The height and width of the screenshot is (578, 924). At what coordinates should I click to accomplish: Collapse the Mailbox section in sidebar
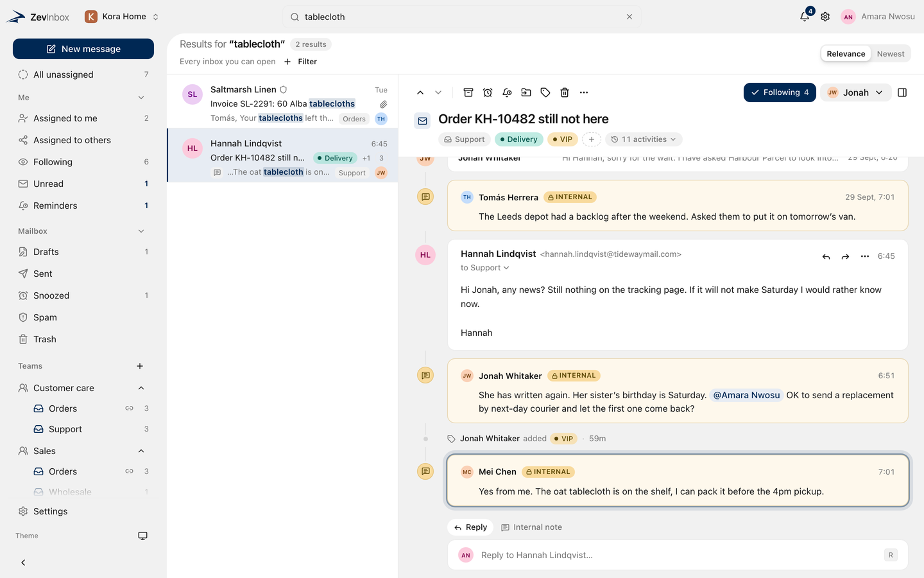(x=141, y=231)
